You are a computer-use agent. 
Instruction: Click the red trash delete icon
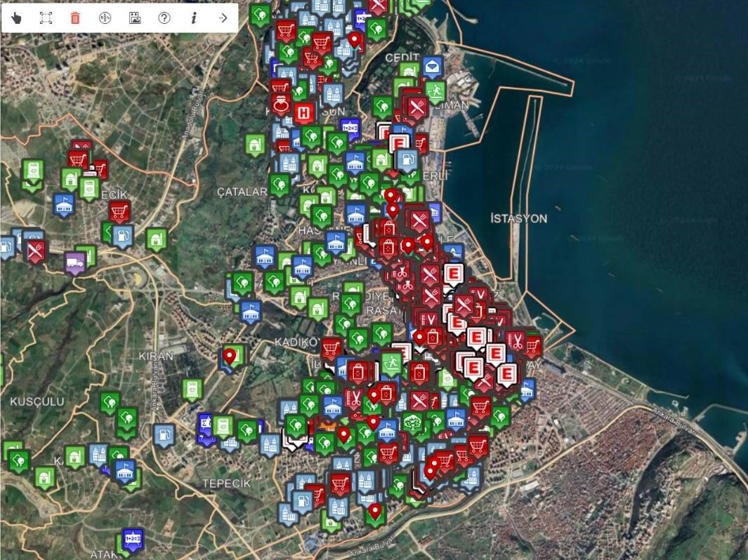click(x=75, y=18)
